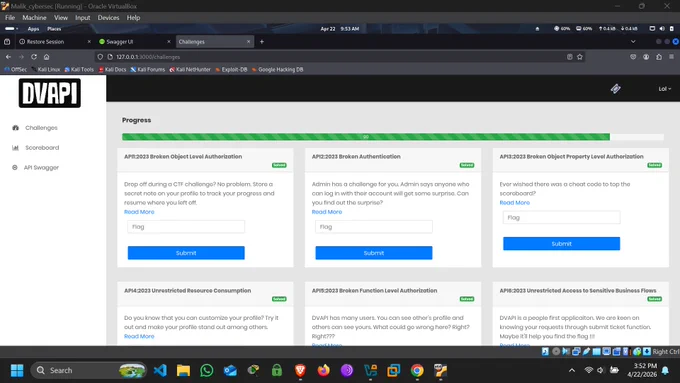Click the Kali panel volume icon

point(662,29)
